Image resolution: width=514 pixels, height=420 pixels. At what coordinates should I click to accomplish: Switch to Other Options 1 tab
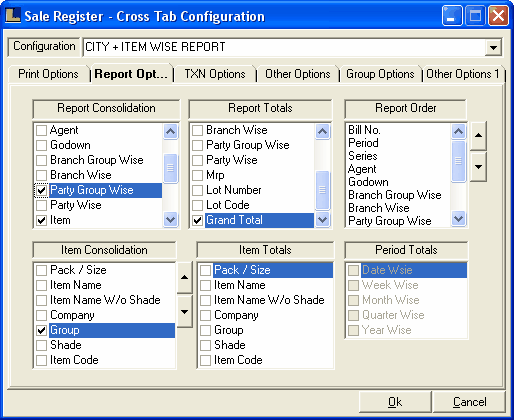(463, 74)
